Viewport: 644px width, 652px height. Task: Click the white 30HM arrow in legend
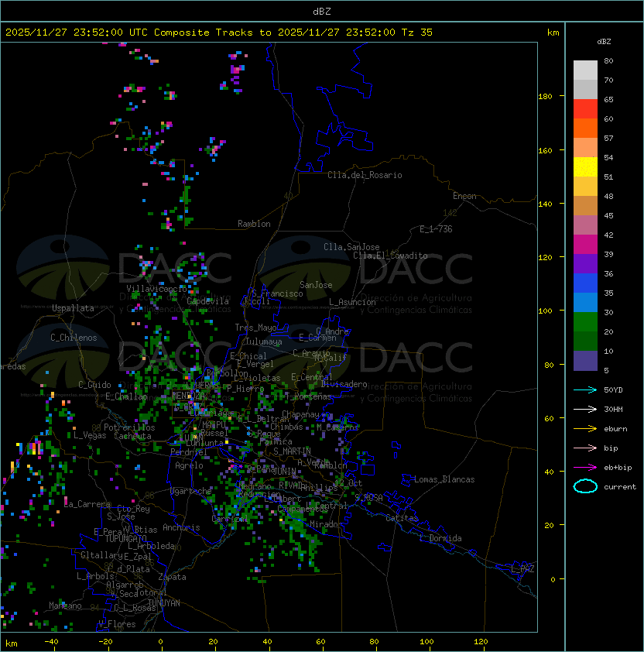click(x=585, y=409)
